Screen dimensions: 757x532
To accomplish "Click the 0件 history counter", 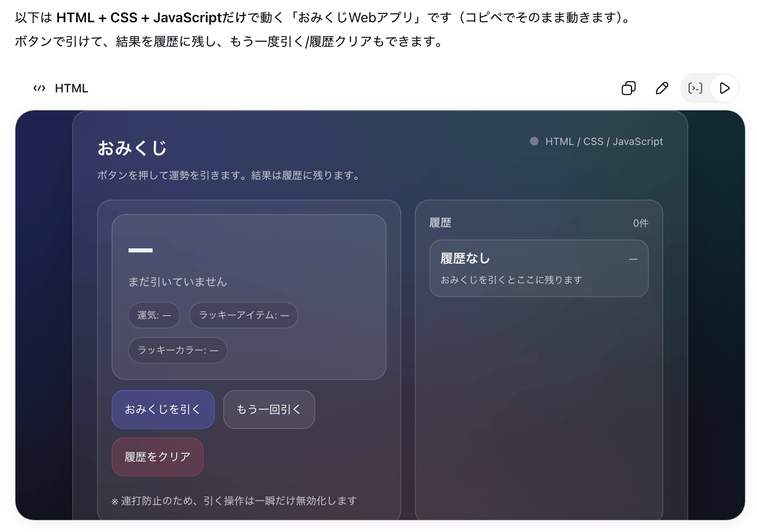I will point(640,222).
